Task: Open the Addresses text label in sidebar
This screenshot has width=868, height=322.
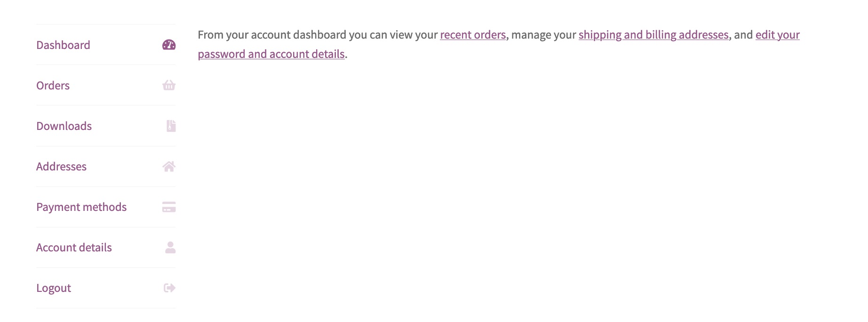Action: tap(61, 166)
